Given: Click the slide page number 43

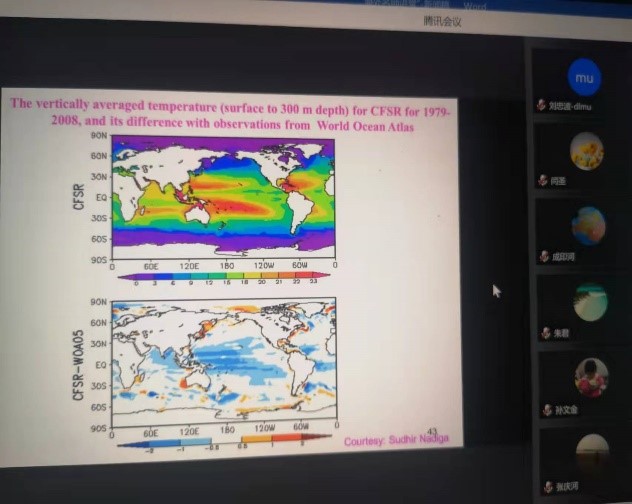Looking at the screenshot, I should pos(432,431).
